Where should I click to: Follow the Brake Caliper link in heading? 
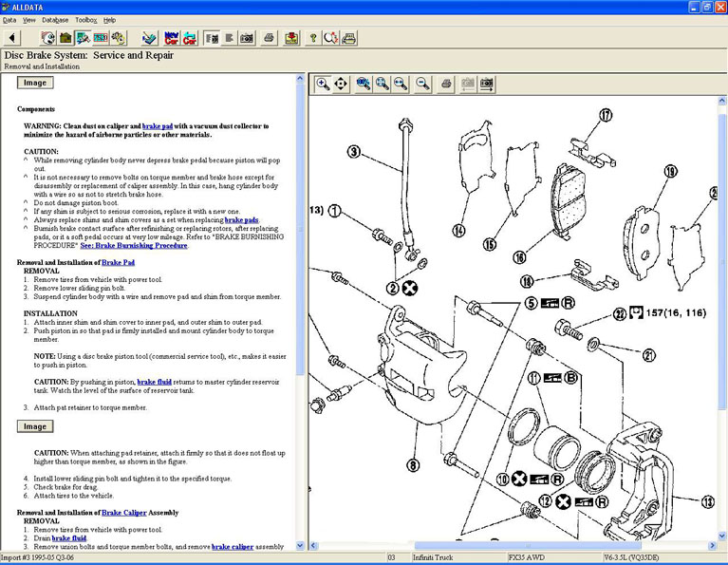coord(123,512)
